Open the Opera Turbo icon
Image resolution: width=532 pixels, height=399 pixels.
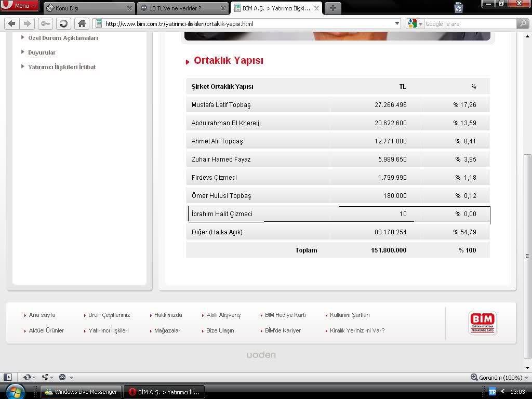(x=62, y=377)
